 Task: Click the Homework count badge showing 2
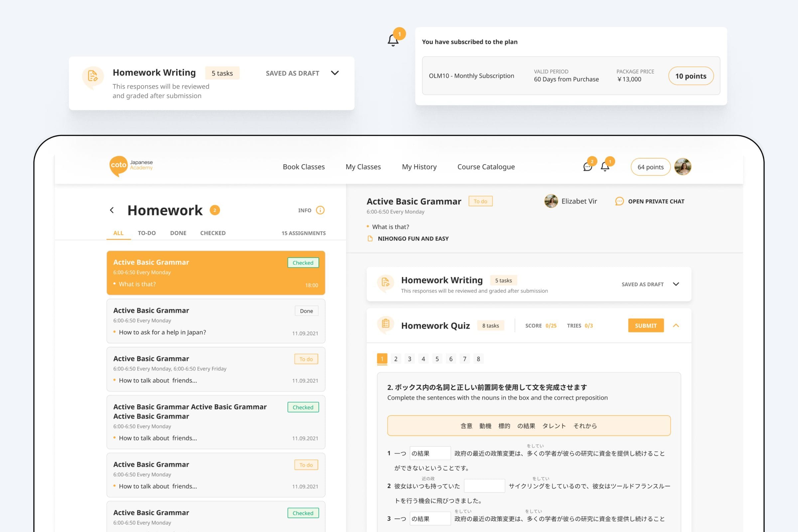pyautogui.click(x=215, y=210)
